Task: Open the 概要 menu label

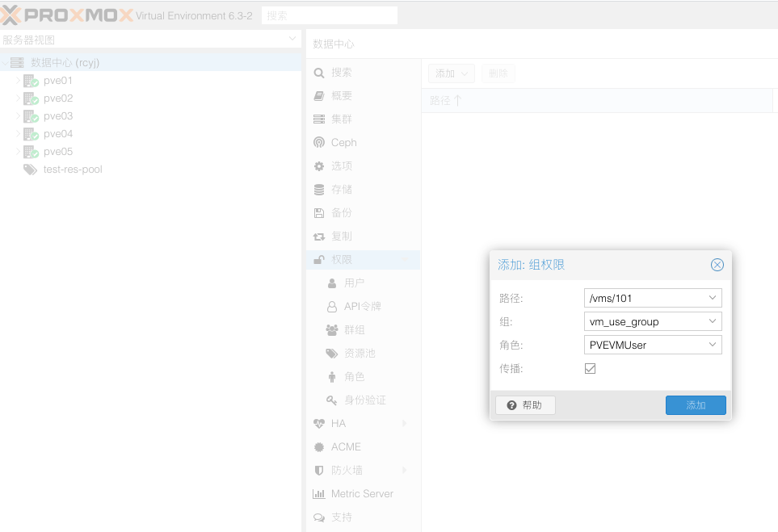Action: click(342, 96)
